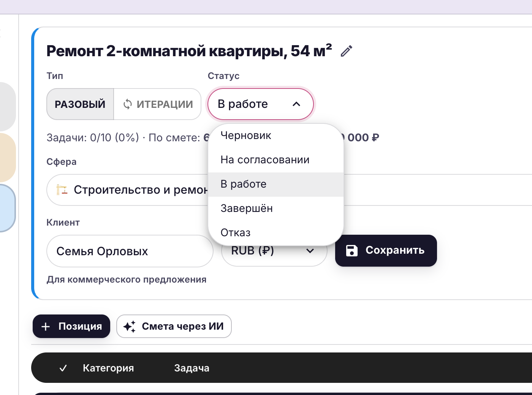Choose Завершён status option
Image resolution: width=532 pixels, height=395 pixels.
pos(276,209)
